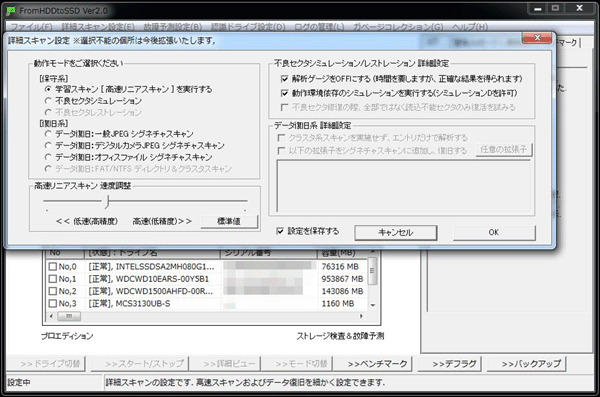
Task: Open the 拡張ドライブ設定(D) menu
Action: tap(248, 27)
